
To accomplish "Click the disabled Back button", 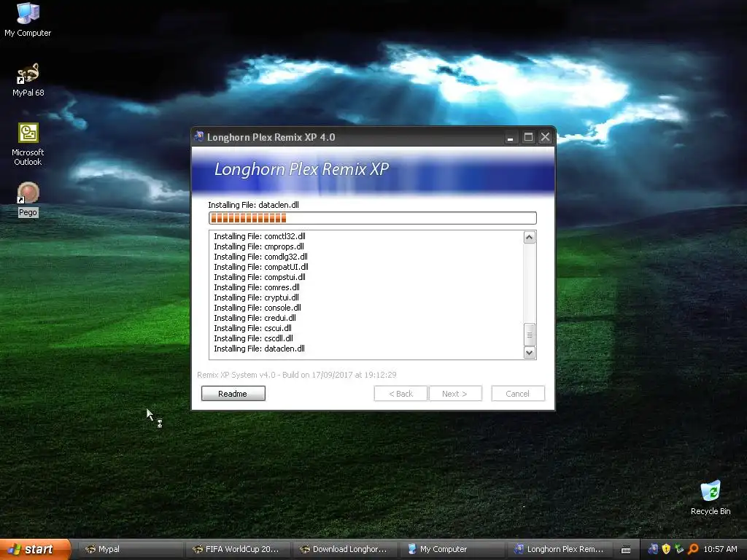I will point(400,393).
